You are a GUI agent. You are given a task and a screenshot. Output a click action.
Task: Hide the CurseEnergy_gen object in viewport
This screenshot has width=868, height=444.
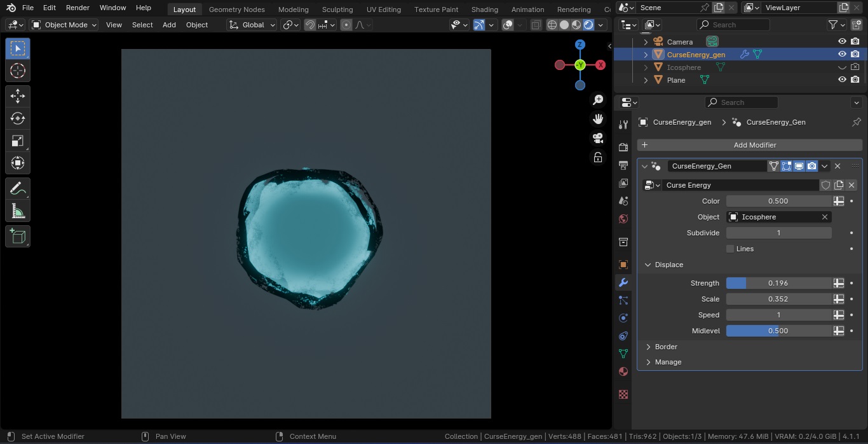(x=842, y=55)
